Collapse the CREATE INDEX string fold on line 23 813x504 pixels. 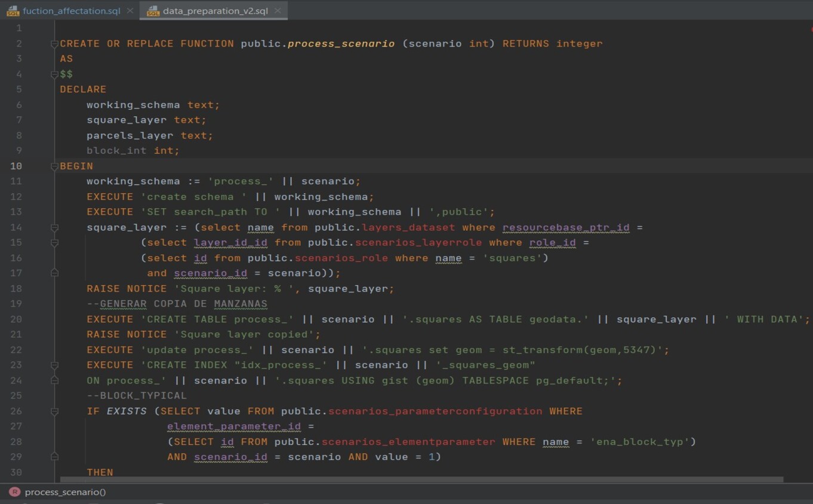pos(54,365)
